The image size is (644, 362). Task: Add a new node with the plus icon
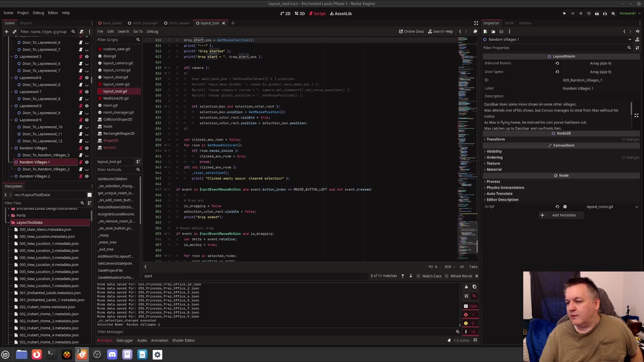click(x=7, y=31)
